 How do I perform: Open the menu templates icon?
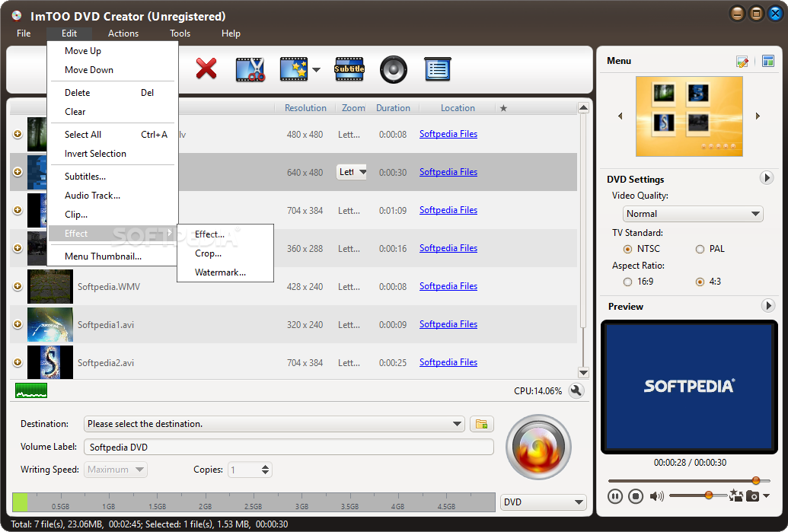768,62
